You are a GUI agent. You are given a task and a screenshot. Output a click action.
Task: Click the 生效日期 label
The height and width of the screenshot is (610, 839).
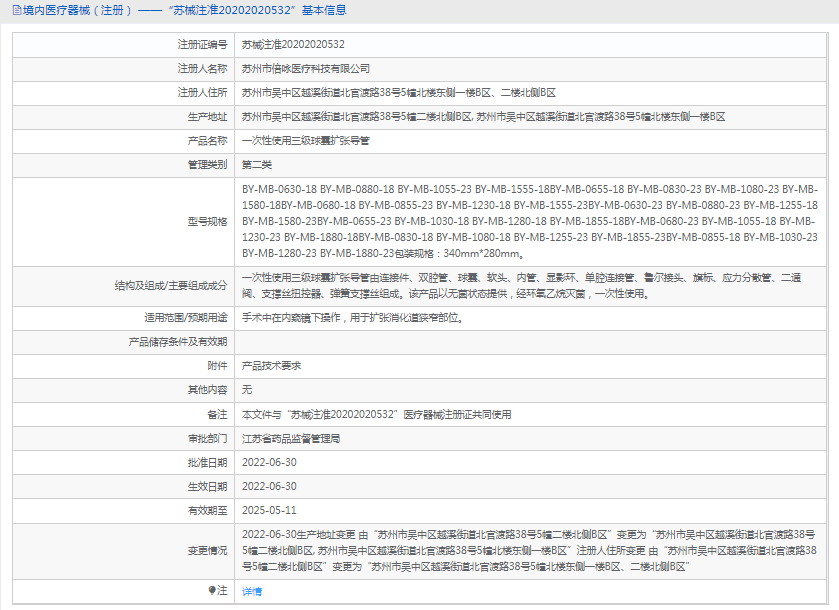[207, 487]
